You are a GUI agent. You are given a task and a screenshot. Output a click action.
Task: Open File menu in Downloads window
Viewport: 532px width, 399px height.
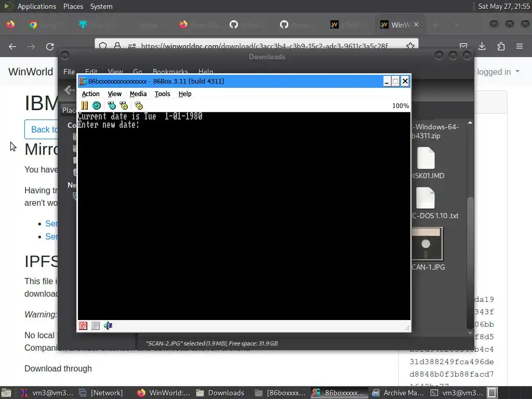click(69, 72)
